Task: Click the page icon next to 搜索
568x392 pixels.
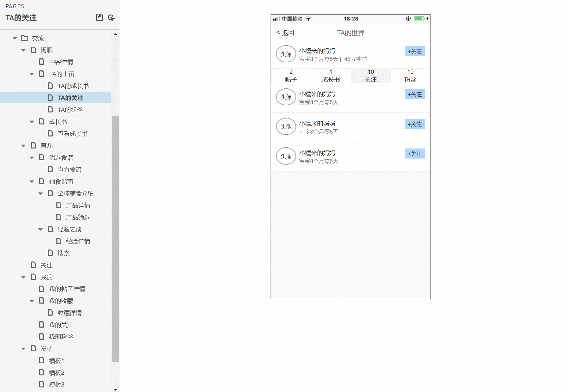Action: pyautogui.click(x=50, y=253)
